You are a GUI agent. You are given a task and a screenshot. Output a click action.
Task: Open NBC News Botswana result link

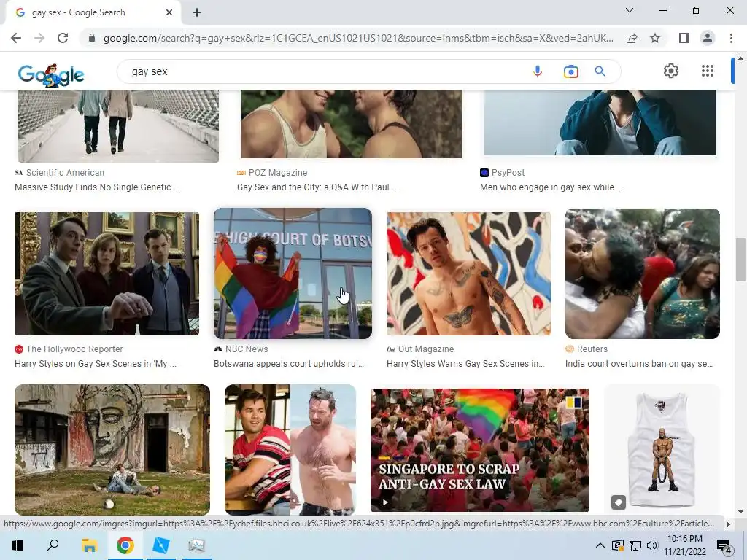click(289, 364)
